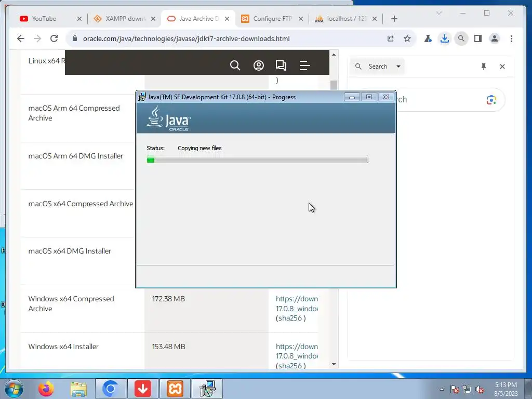The height and width of the screenshot is (399, 532).
Task: Open Windows x64 Compressed Archive download link
Action: click(297, 303)
